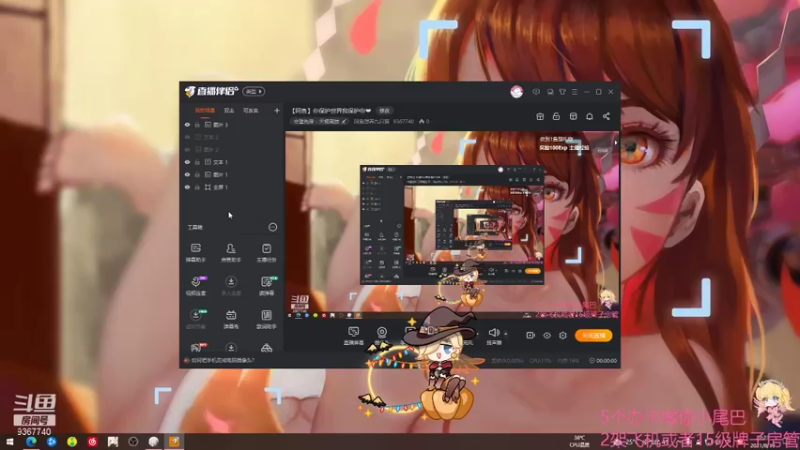Click the record video icon in bottom bar
Image resolution: width=800 pixels, height=450 pixels.
pos(530,335)
